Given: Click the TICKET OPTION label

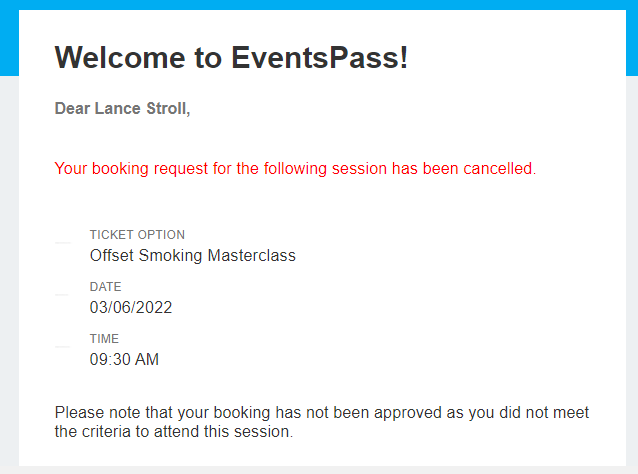Looking at the screenshot, I should (x=137, y=235).
